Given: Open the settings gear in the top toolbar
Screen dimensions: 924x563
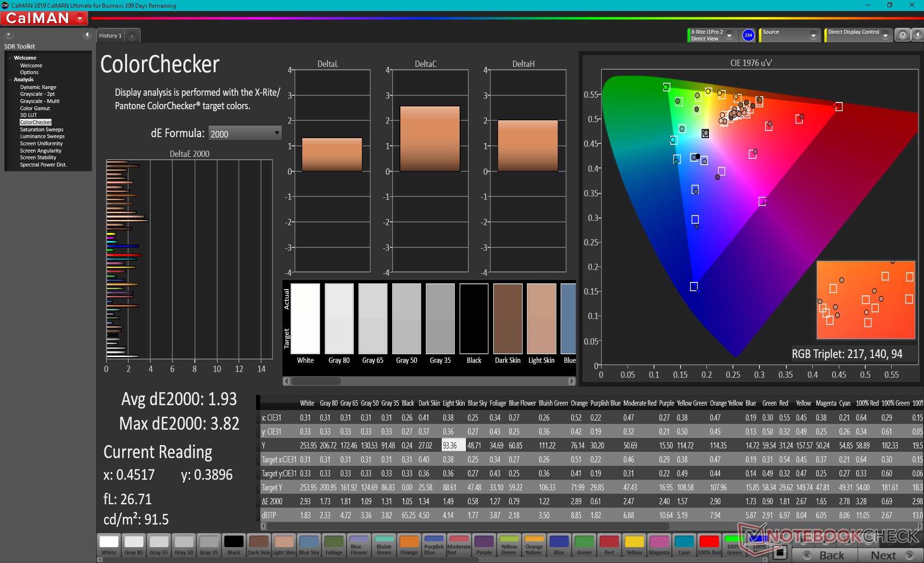Looking at the screenshot, I should (x=902, y=35).
